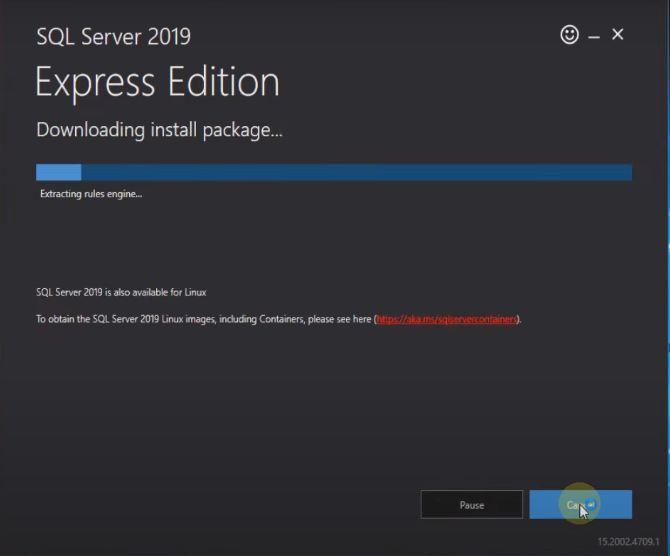Click the 'To obtain the SQL Server 2019 Linux images' sentence
This screenshot has width=670, height=556.
pos(279,319)
